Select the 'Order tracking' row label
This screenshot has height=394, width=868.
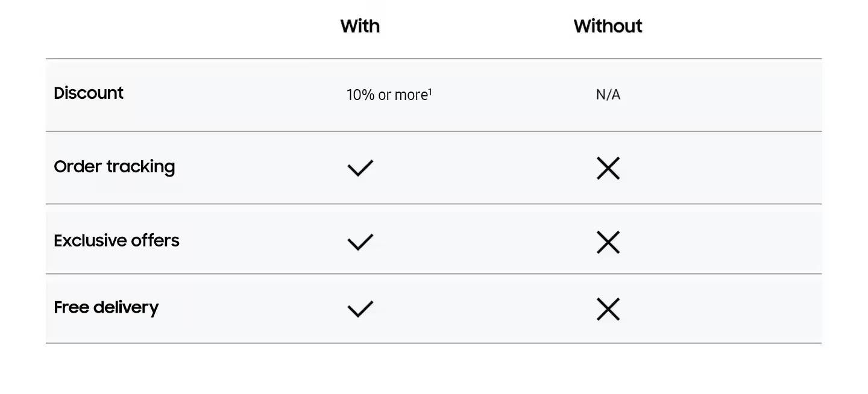tap(114, 167)
